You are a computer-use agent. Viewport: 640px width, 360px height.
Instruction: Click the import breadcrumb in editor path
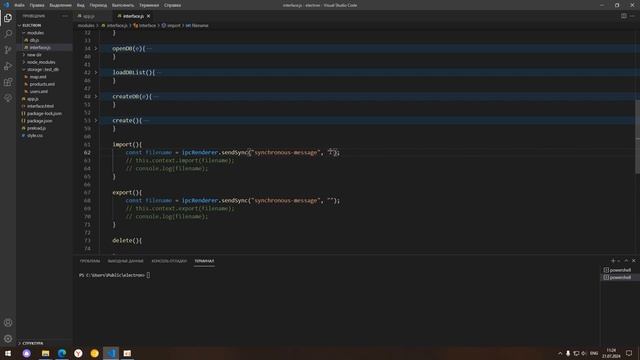(173, 25)
